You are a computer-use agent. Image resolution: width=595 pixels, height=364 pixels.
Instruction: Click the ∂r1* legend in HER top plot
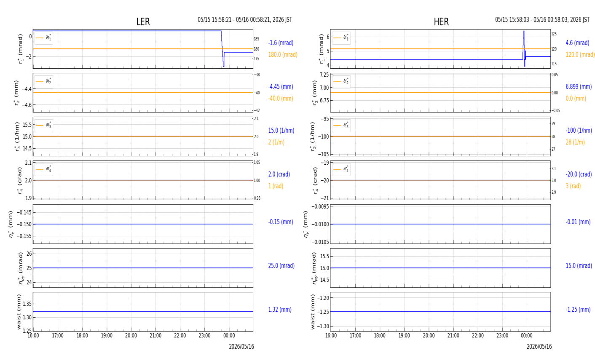pos(341,38)
